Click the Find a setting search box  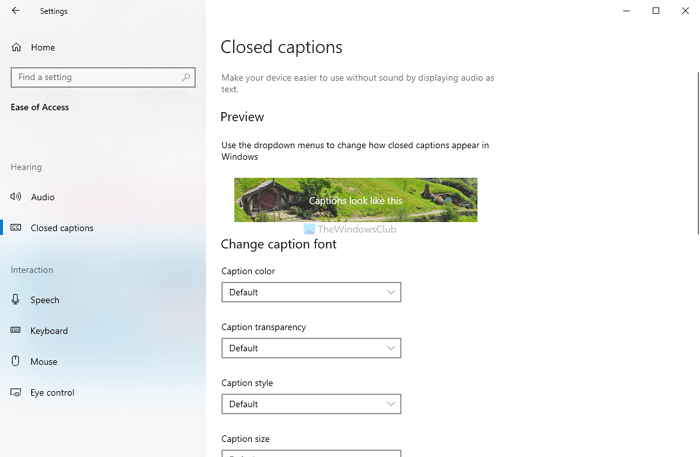(95, 77)
